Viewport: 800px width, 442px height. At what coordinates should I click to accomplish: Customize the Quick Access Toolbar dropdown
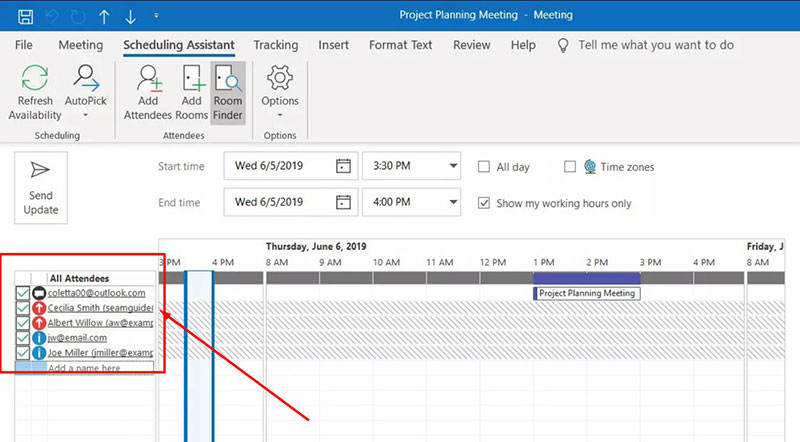click(x=156, y=16)
